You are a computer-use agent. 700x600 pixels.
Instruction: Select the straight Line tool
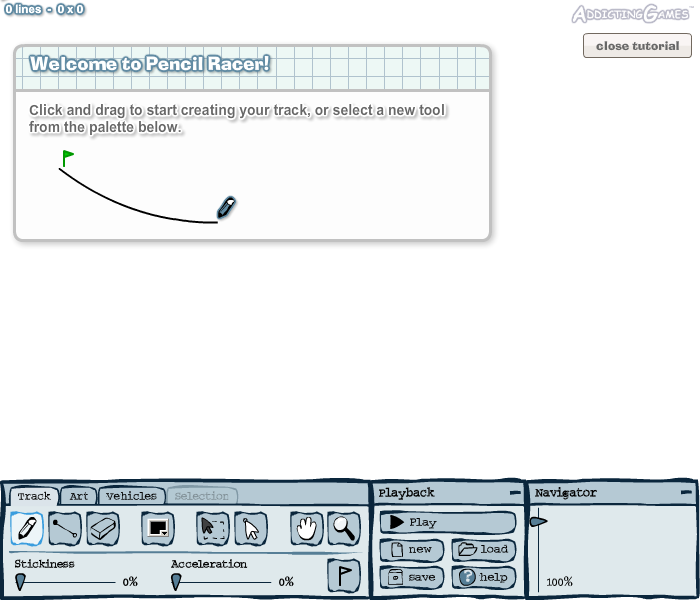(x=65, y=529)
